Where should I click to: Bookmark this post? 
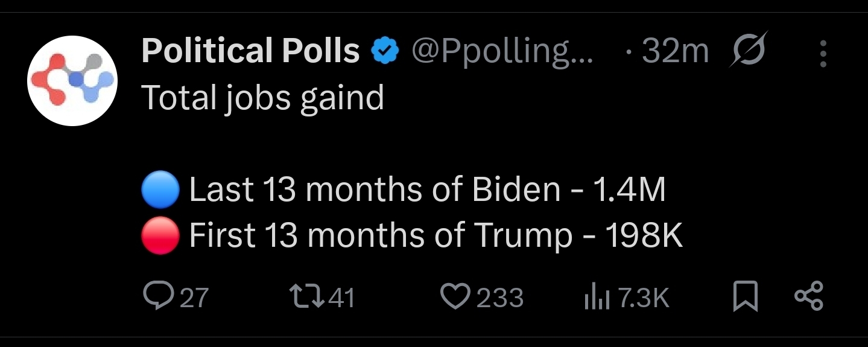pos(746,298)
